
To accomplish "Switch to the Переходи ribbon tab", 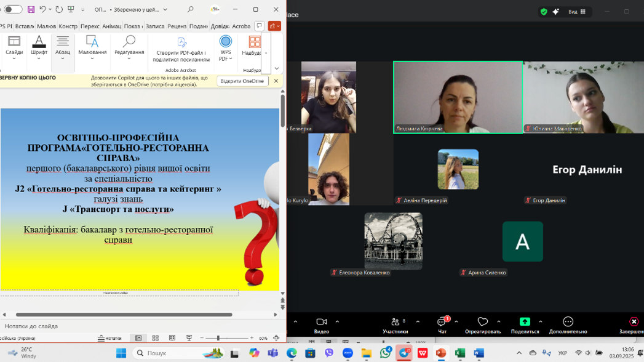I will [90, 26].
